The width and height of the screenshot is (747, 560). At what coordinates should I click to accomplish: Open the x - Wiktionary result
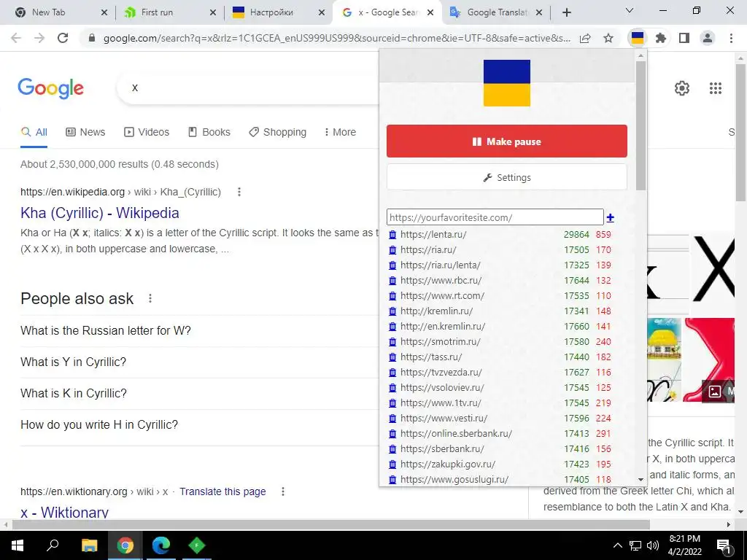(64, 513)
